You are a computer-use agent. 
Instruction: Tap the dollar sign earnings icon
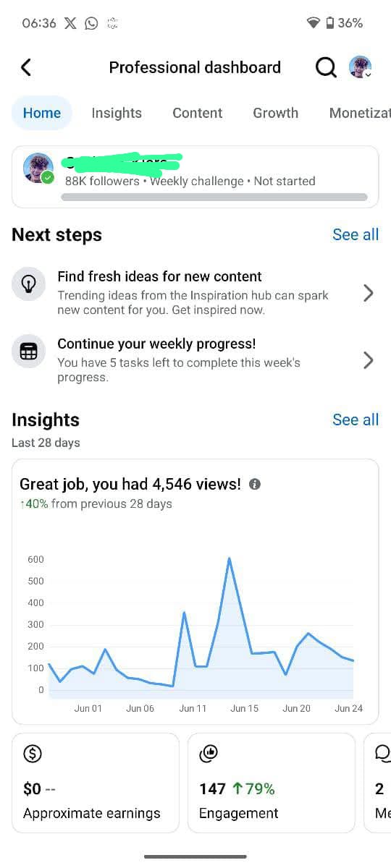[x=33, y=754]
